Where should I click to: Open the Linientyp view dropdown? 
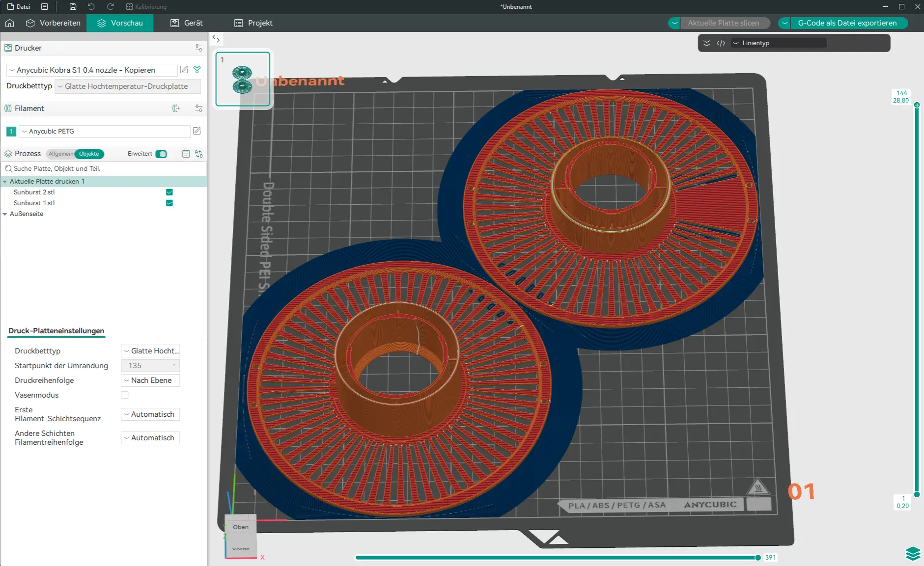(779, 43)
